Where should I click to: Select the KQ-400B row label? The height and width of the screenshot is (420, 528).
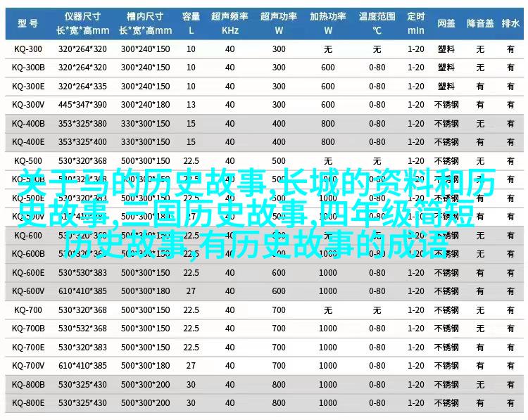(28, 123)
